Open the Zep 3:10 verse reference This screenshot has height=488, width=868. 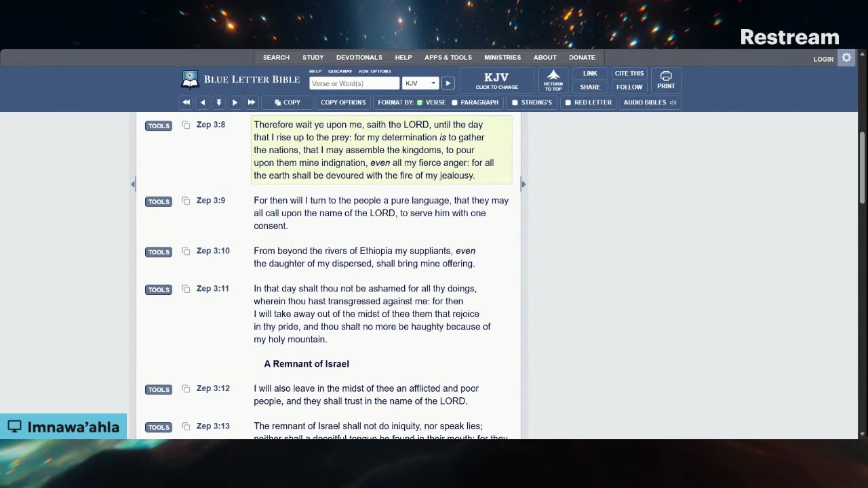(x=213, y=251)
